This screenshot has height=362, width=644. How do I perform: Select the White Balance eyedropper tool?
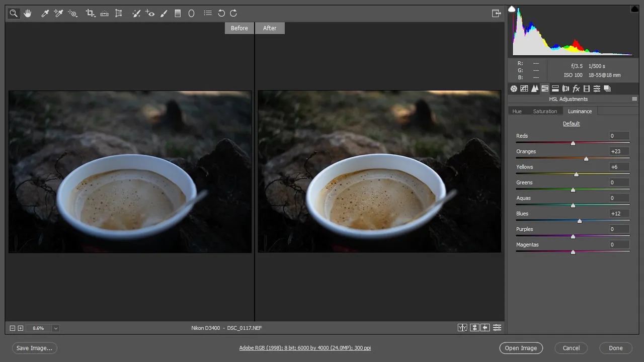(x=45, y=14)
